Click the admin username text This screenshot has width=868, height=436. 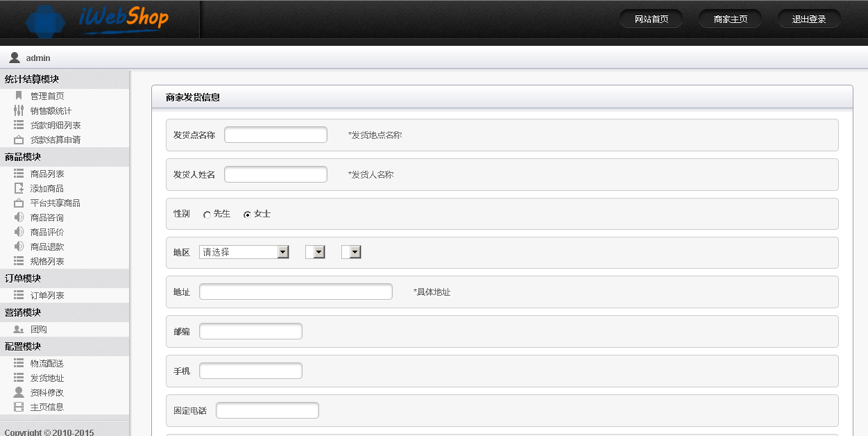38,58
